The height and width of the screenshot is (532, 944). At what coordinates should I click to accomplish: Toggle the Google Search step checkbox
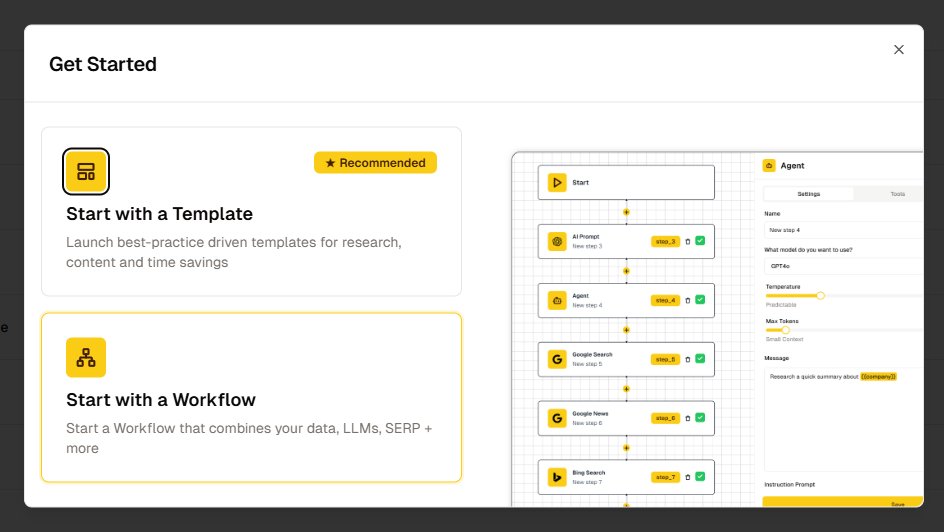(700, 359)
